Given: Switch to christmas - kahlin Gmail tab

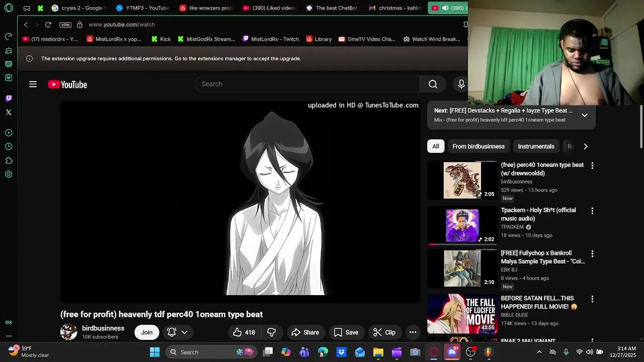Looking at the screenshot, I should coord(396,8).
